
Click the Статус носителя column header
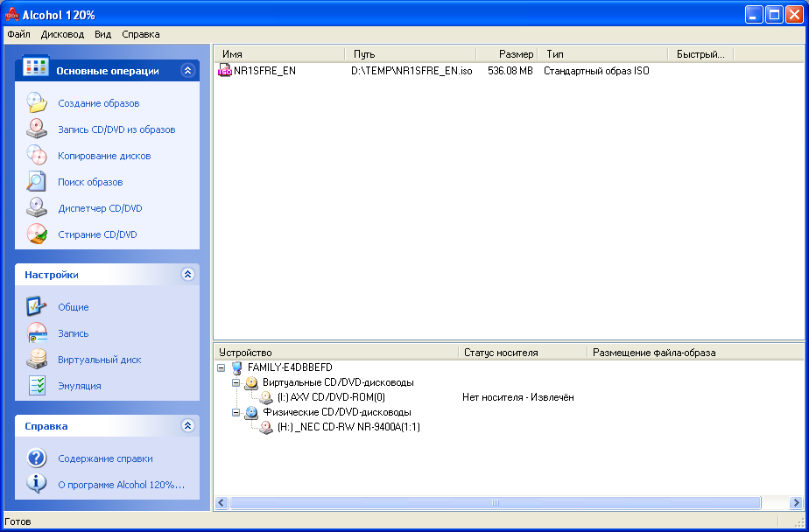point(523,353)
